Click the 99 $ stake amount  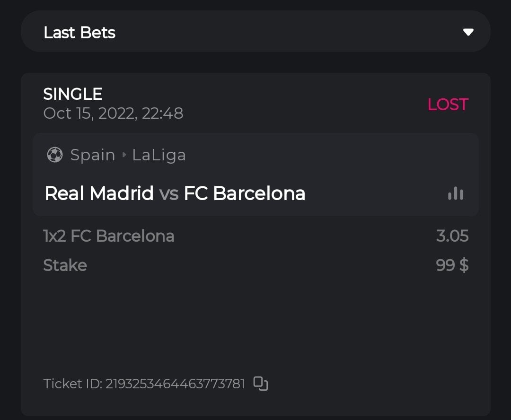pyautogui.click(x=452, y=265)
